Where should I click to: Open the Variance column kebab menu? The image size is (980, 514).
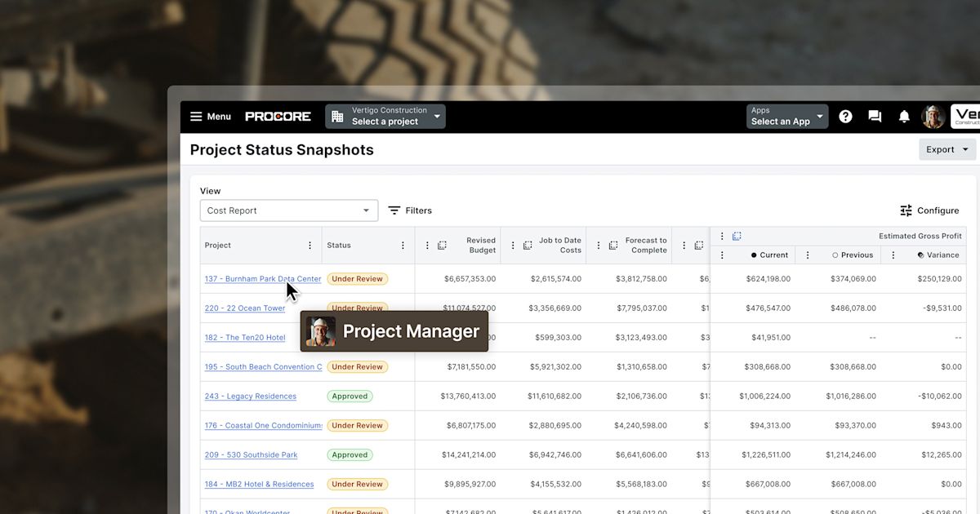pyautogui.click(x=893, y=255)
